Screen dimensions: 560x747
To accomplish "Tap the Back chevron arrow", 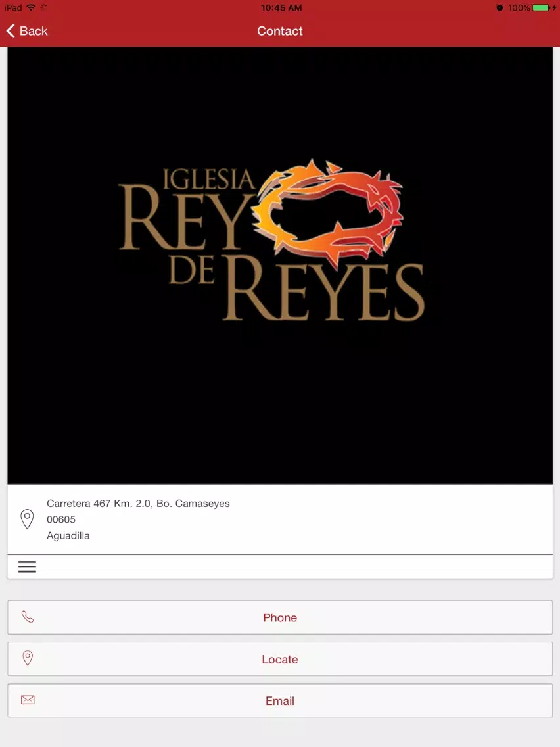I will click(11, 31).
